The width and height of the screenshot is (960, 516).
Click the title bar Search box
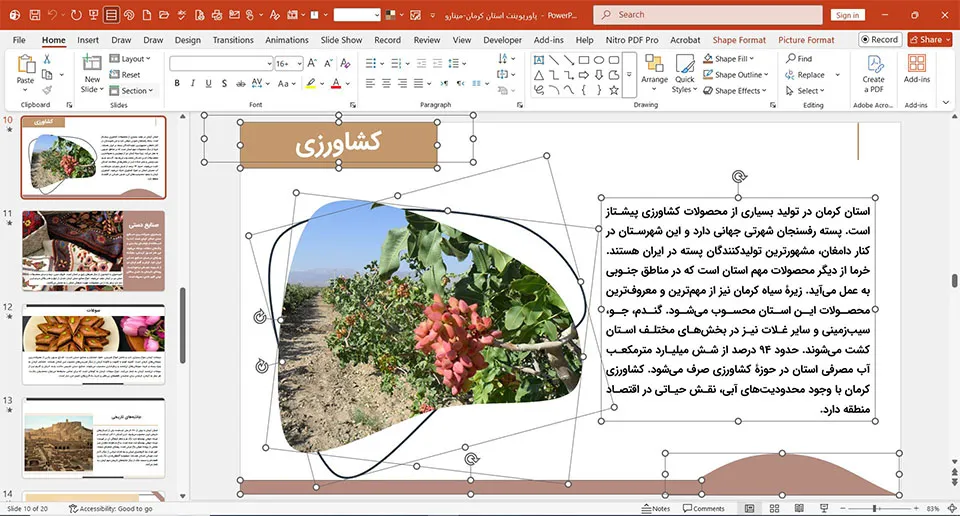[708, 15]
